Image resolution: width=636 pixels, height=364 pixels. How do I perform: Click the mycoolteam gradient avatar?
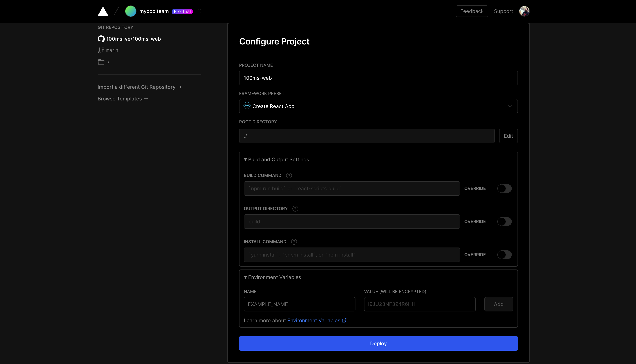coord(131,11)
